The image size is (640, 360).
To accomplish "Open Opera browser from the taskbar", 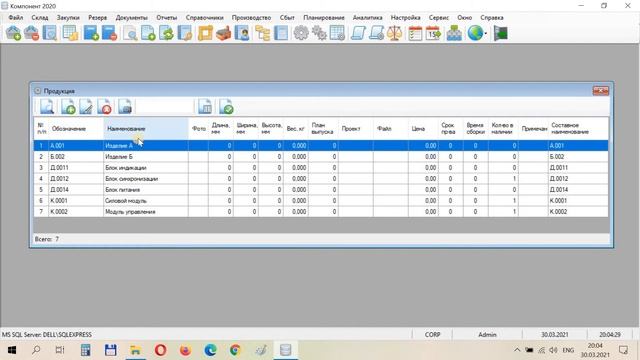I will click(160, 350).
